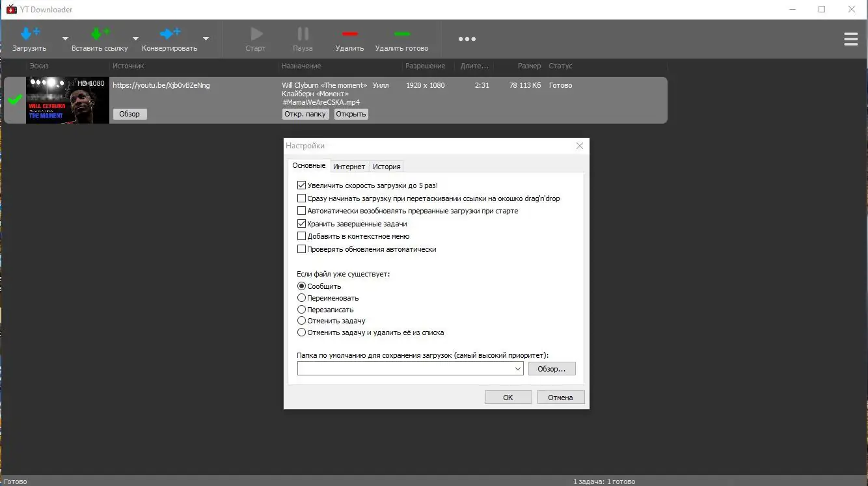
Task: Click the green checkmark status indicator
Action: (x=14, y=100)
